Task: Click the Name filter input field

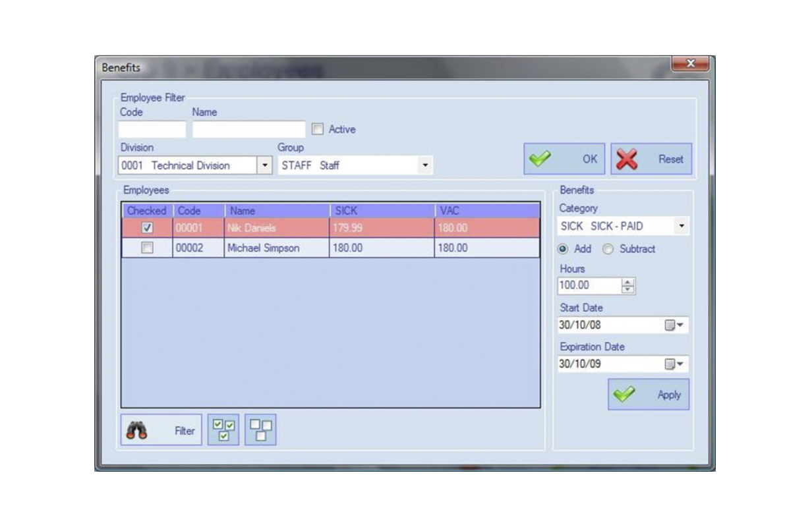Action: [249, 130]
